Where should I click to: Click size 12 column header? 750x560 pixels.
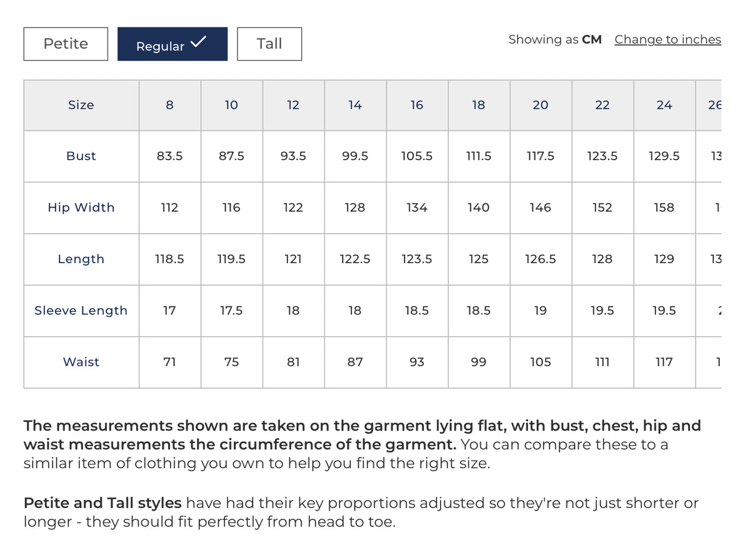[294, 105]
